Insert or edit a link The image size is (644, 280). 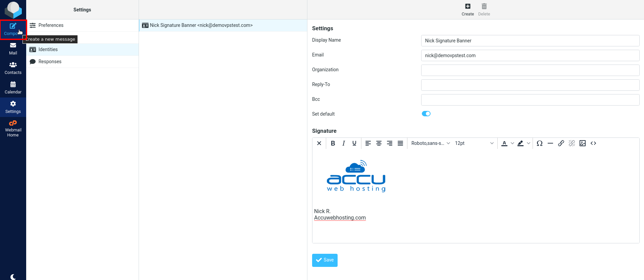(561, 143)
